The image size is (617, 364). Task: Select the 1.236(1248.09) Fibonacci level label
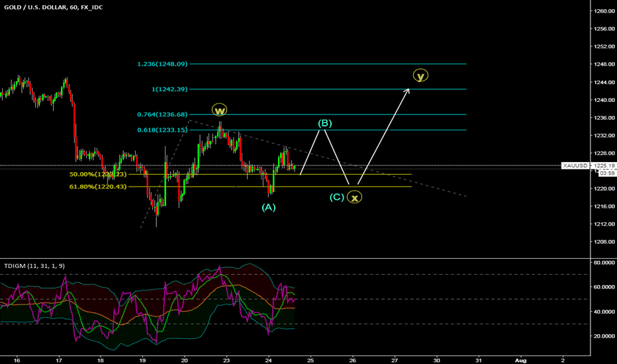[162, 64]
